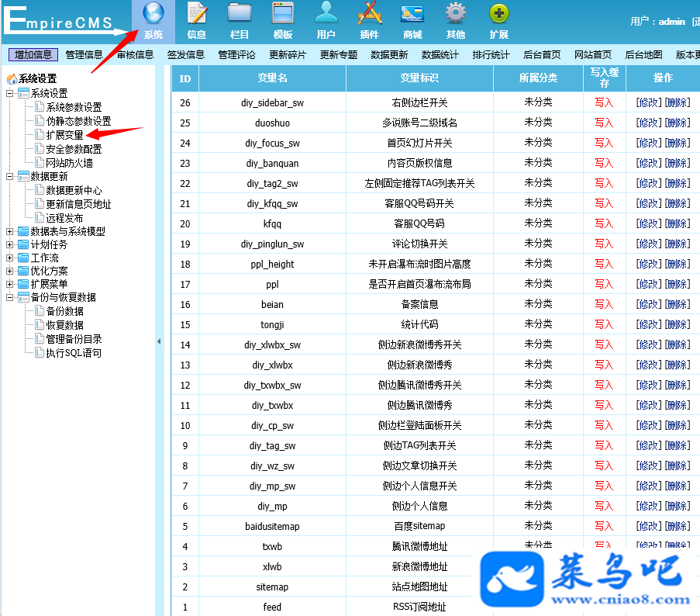Expand the 数据表与系统模型 tree node
Screen dimensions: 700x616
click(x=10, y=231)
